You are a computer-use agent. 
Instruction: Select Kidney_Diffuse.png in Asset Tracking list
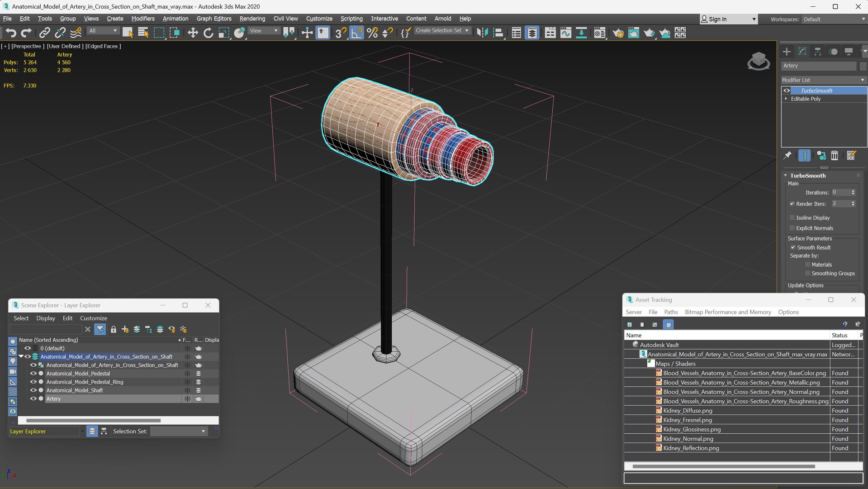[687, 411]
